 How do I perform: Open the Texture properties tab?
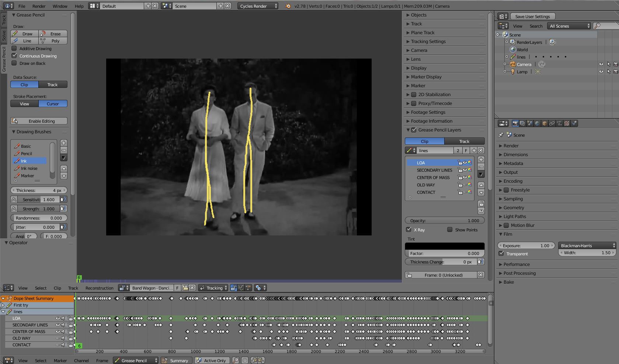(x=567, y=123)
